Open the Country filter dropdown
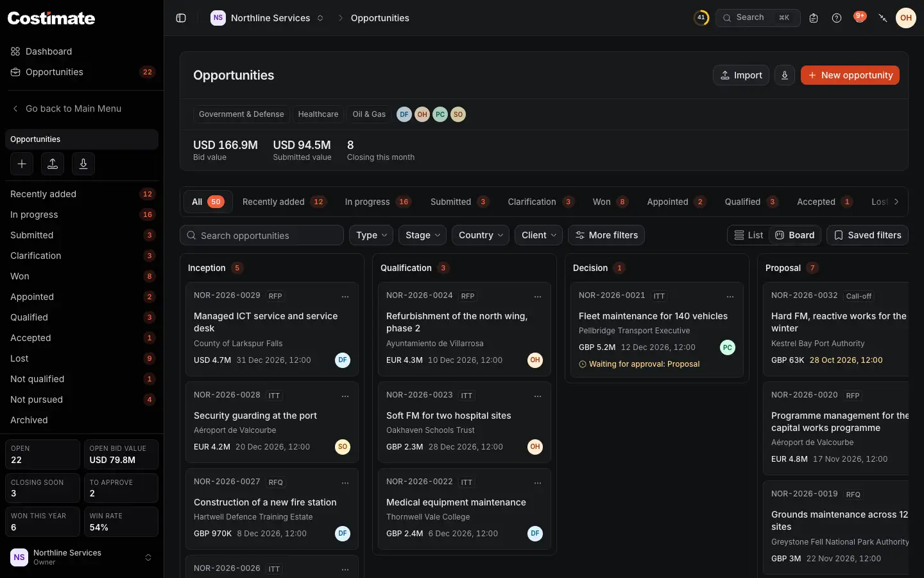 click(481, 235)
